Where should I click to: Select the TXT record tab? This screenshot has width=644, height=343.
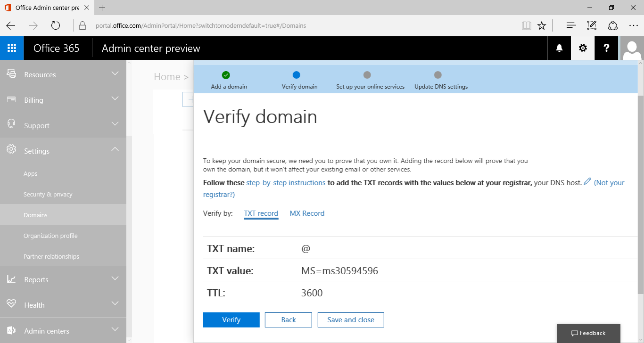point(261,213)
